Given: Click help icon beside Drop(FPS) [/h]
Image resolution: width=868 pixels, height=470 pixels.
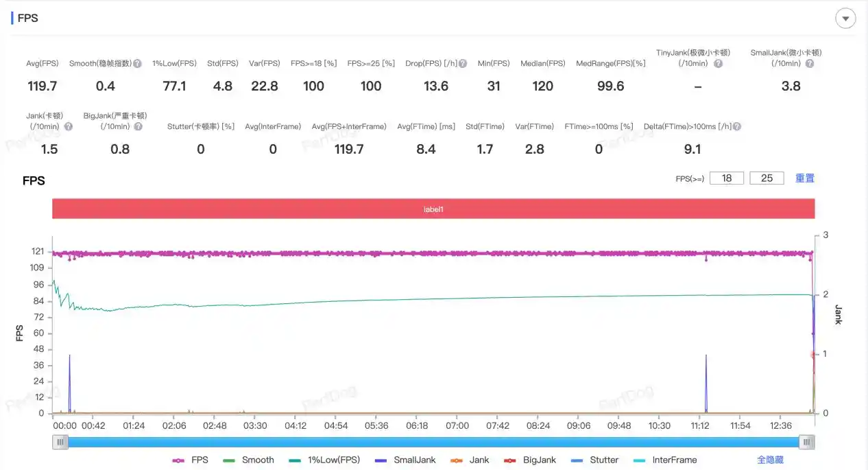Looking at the screenshot, I should (463, 64).
